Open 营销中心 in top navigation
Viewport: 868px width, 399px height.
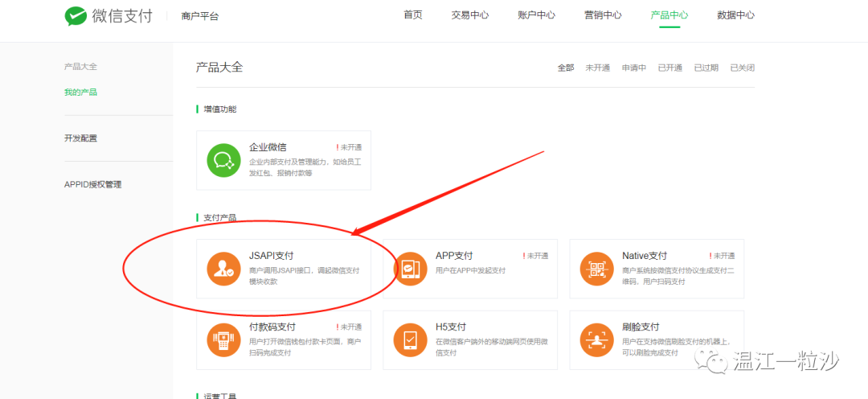pyautogui.click(x=603, y=15)
